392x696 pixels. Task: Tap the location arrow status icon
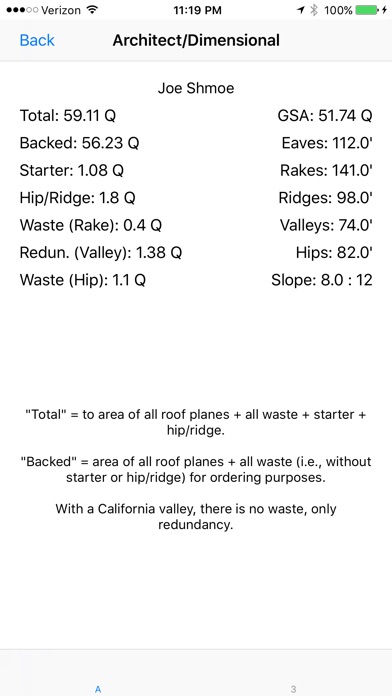[301, 10]
